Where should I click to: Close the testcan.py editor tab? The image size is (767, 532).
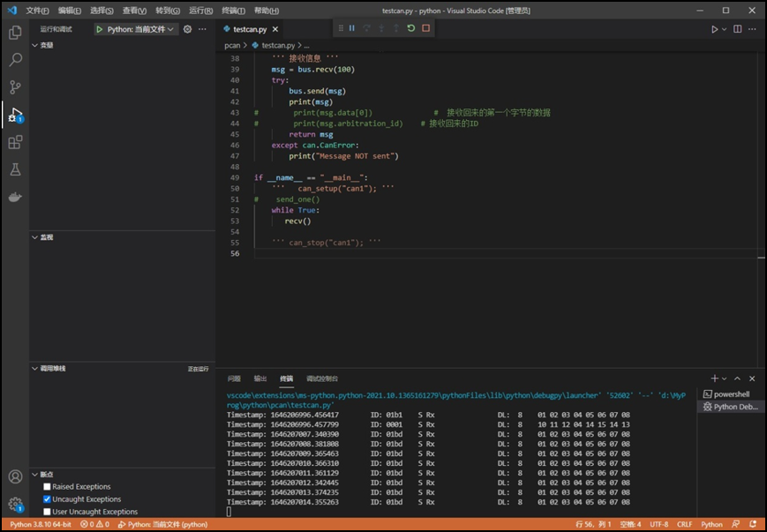coord(275,29)
